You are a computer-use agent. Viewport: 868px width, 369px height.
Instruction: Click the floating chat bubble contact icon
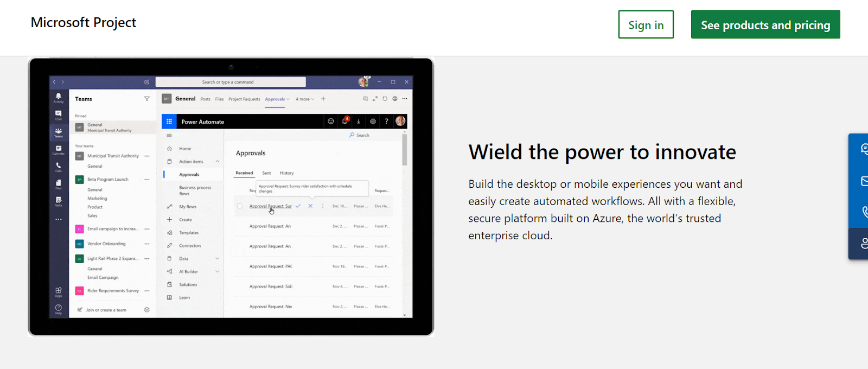[863, 149]
